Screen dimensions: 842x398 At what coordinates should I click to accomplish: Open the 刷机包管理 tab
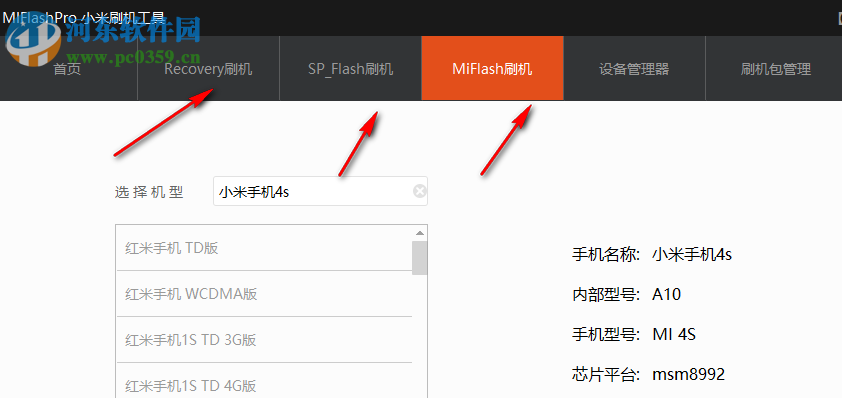pos(775,68)
